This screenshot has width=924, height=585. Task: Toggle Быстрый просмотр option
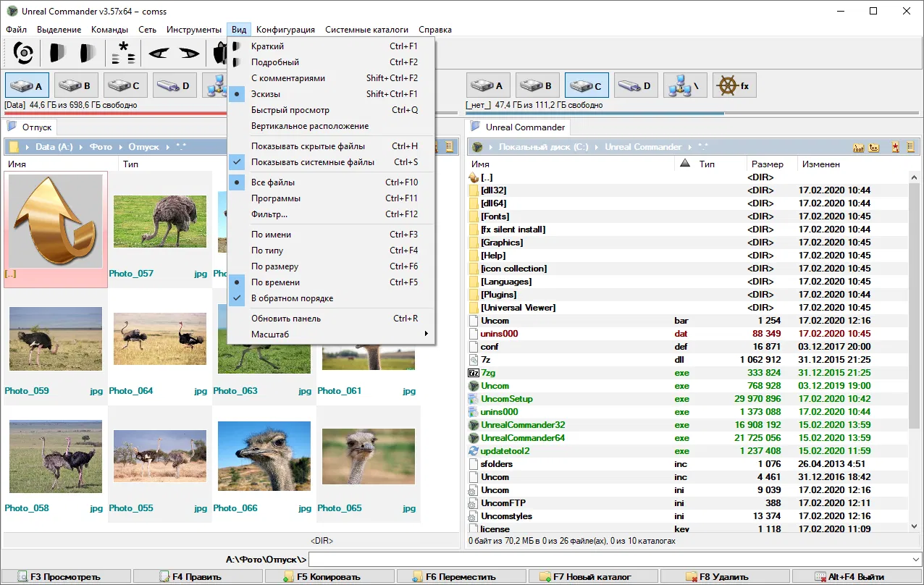coord(331,110)
